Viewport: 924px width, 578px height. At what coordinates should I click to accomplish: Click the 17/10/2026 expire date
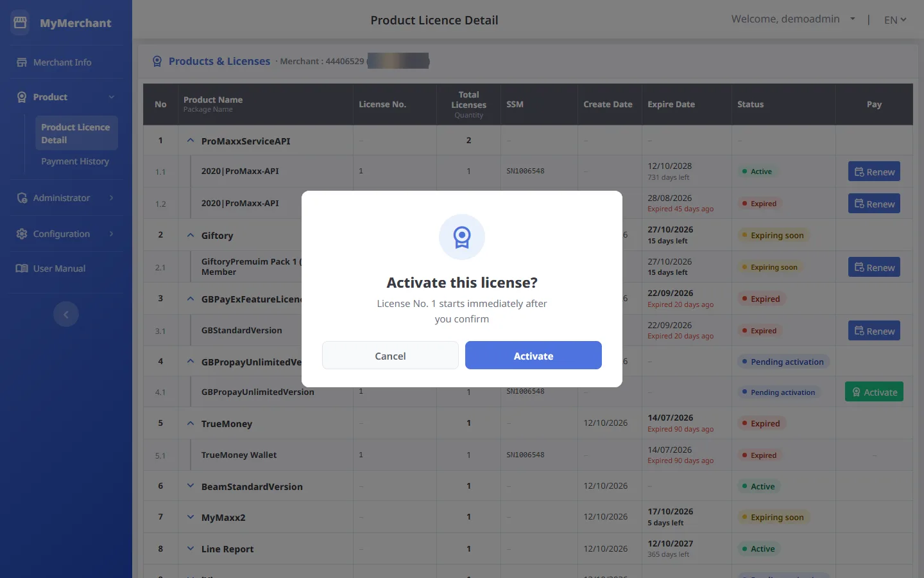(671, 512)
